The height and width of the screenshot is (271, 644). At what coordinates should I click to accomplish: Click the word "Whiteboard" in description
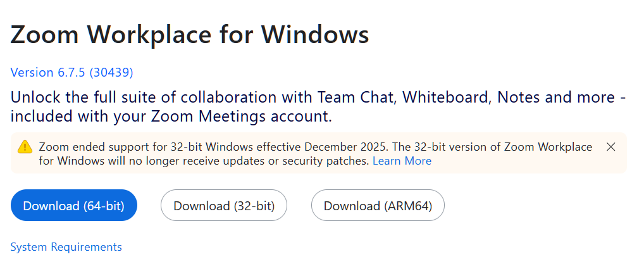click(447, 98)
